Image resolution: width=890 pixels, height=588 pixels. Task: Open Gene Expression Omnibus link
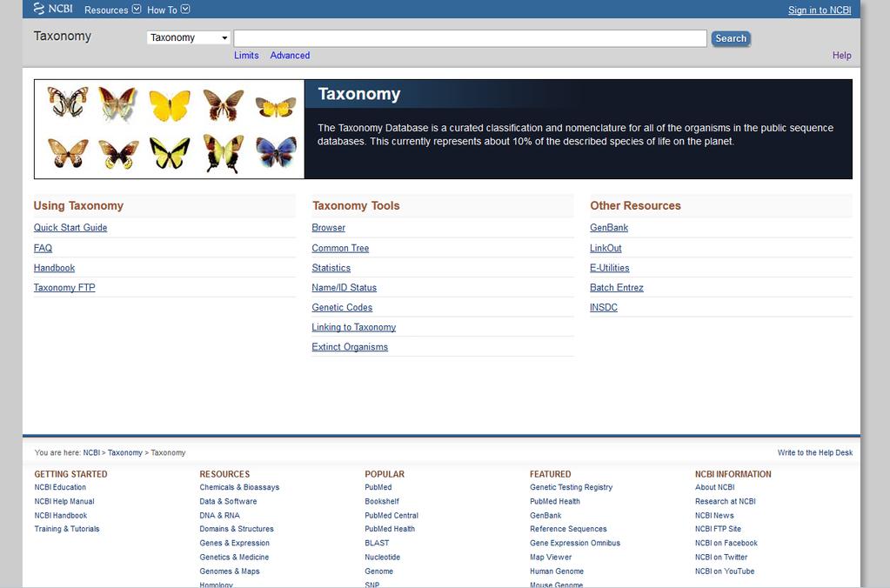pyautogui.click(x=575, y=543)
